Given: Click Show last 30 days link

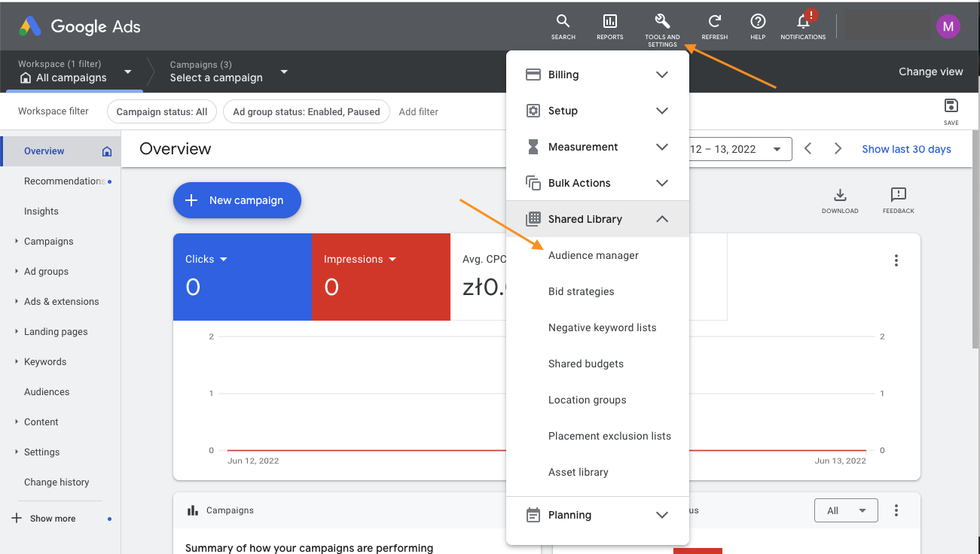Looking at the screenshot, I should point(906,149).
